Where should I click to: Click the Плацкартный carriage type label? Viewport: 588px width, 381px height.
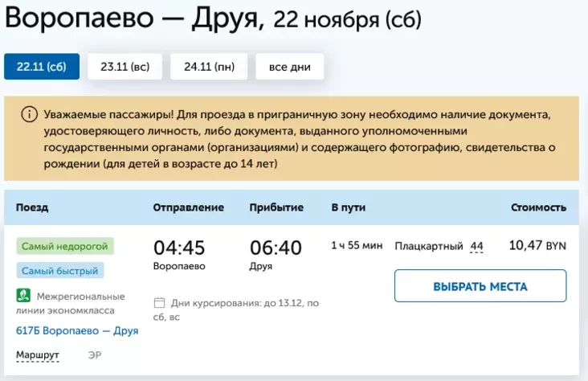(x=429, y=246)
